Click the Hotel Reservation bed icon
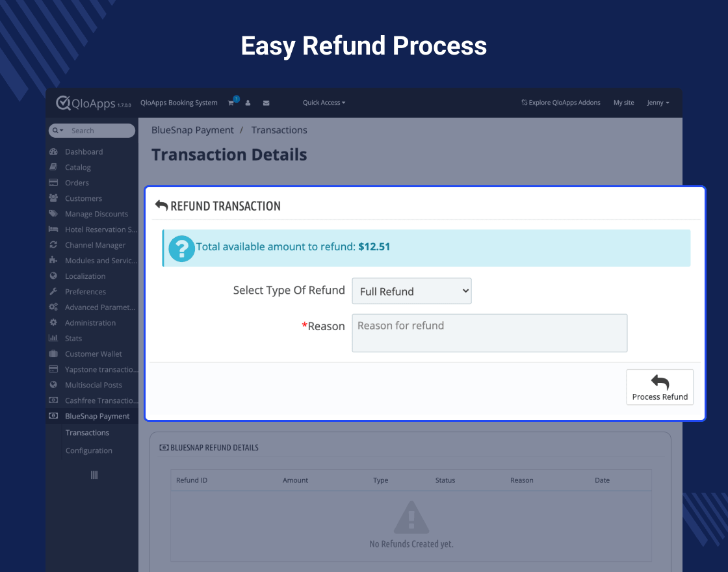The image size is (728, 572). point(53,229)
